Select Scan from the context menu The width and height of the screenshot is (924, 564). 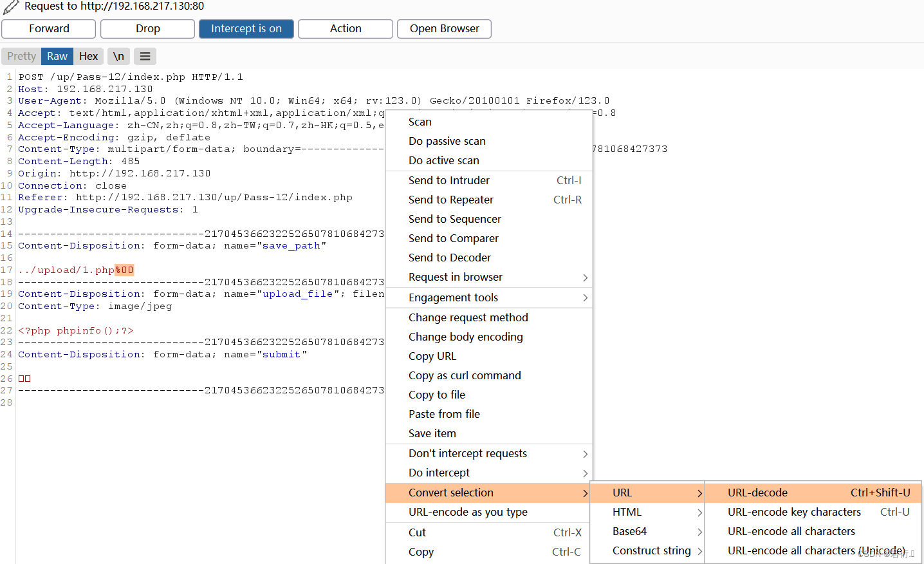pos(488,122)
